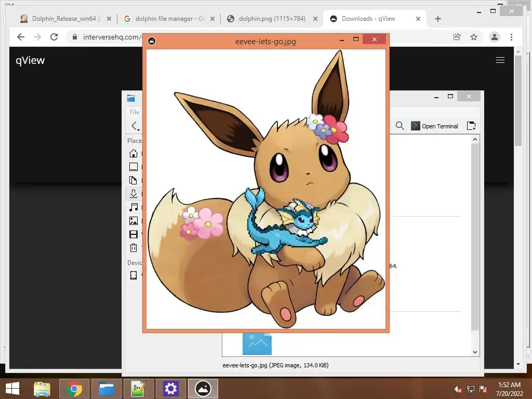Click the browser page scrollbar thumb

pyautogui.click(x=518, y=100)
